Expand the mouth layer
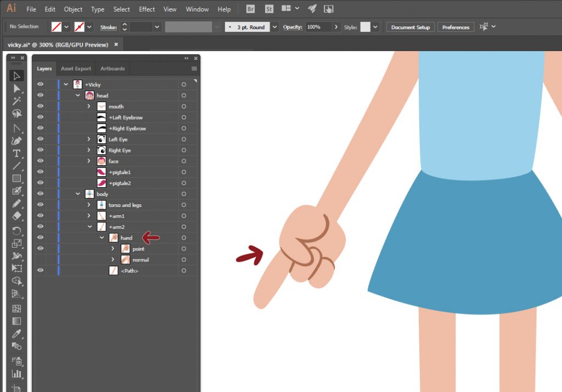 pyautogui.click(x=89, y=106)
